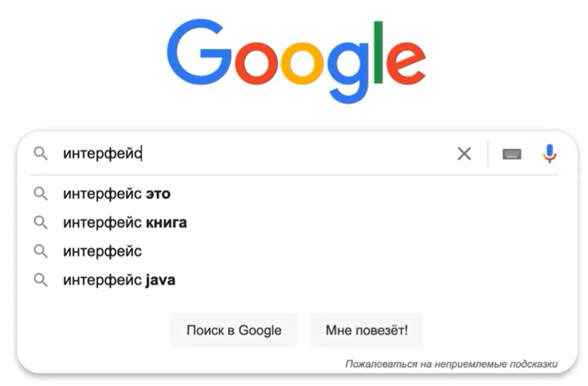The height and width of the screenshot is (386, 588).
Task: Click the magnifying glass icon in search bar
Action: [40, 153]
